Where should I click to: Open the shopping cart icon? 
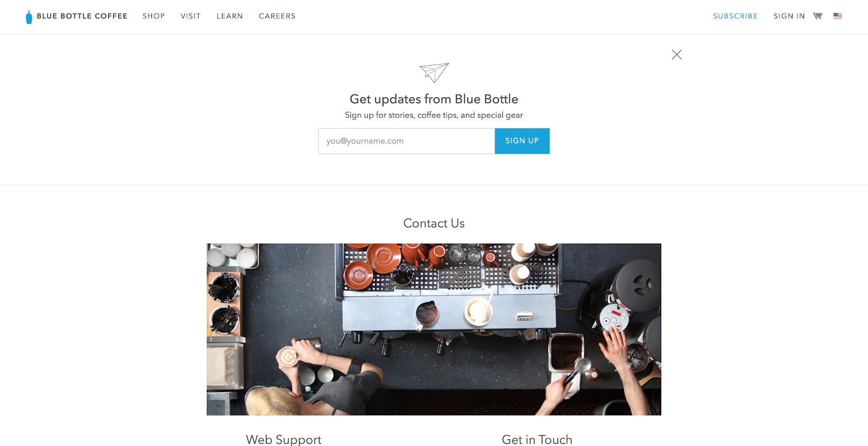(x=818, y=16)
